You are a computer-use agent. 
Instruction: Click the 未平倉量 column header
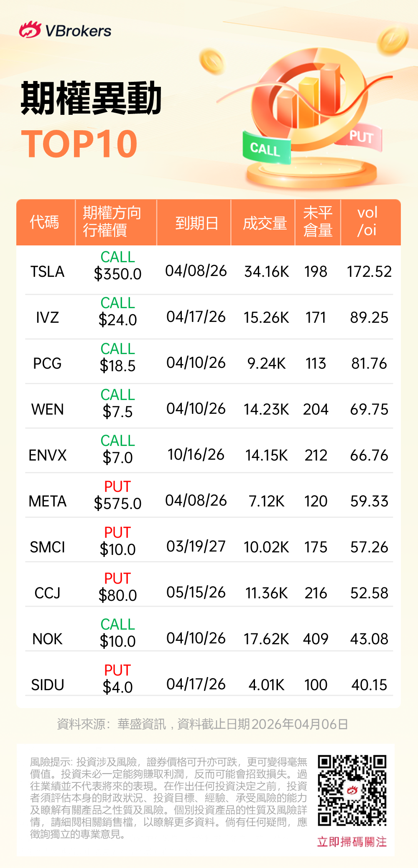[x=318, y=221]
